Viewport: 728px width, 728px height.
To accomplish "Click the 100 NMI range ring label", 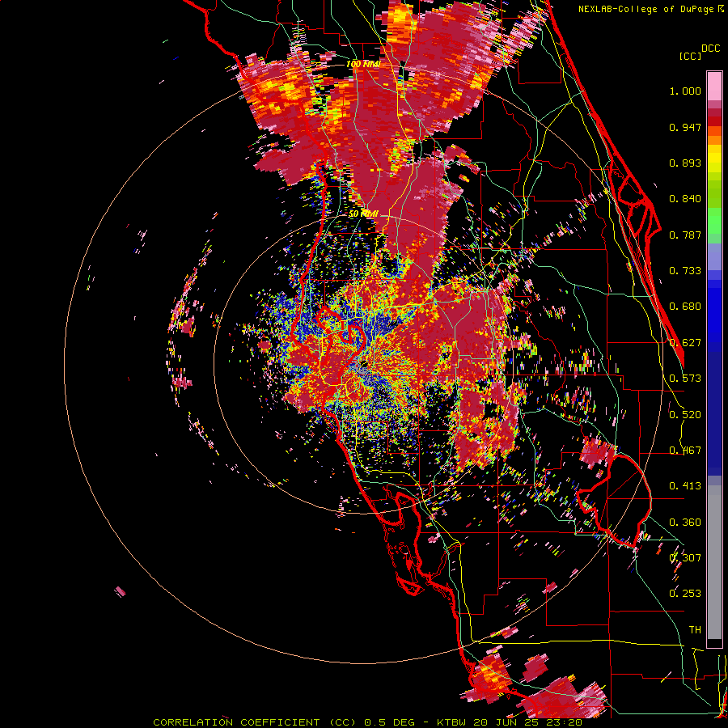I will tap(363, 64).
